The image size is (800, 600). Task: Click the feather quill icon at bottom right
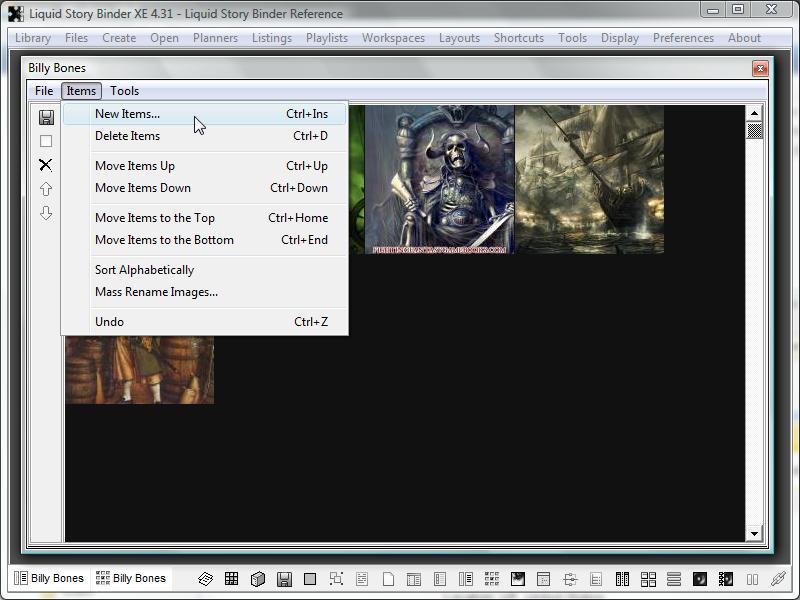(x=778, y=579)
